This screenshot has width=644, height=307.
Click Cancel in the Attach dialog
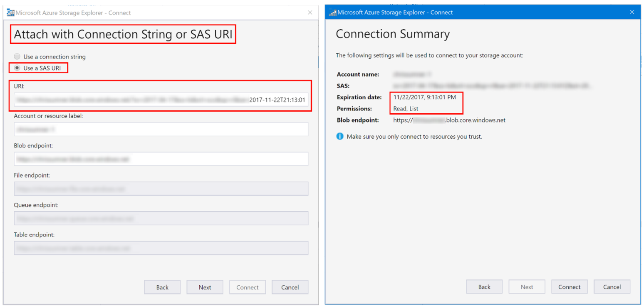290,287
